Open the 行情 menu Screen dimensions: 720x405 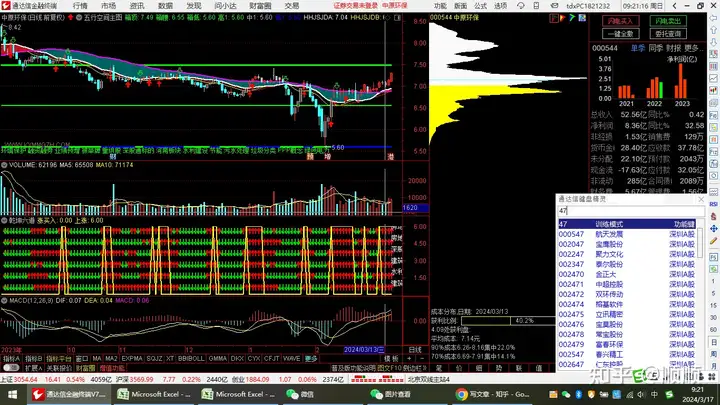click(x=80, y=6)
